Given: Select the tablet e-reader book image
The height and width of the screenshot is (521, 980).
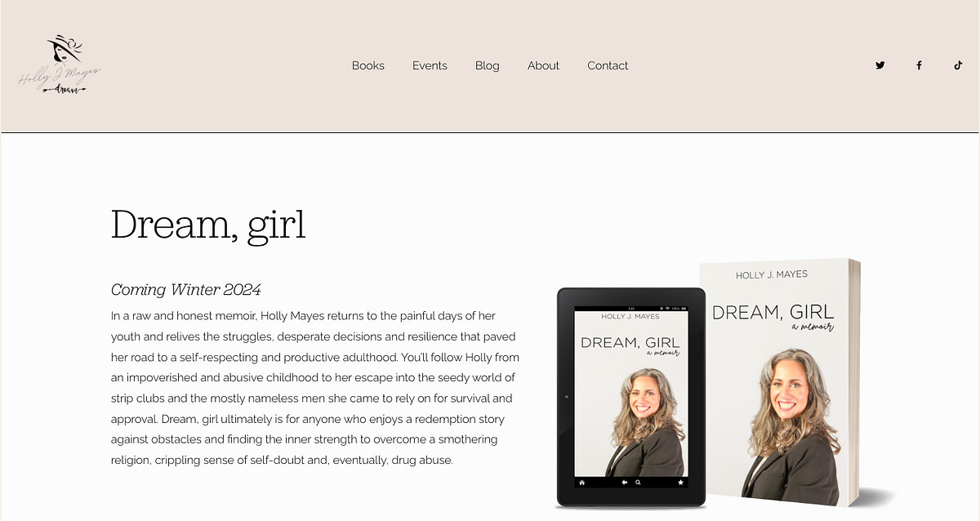Looking at the screenshot, I should point(630,398).
